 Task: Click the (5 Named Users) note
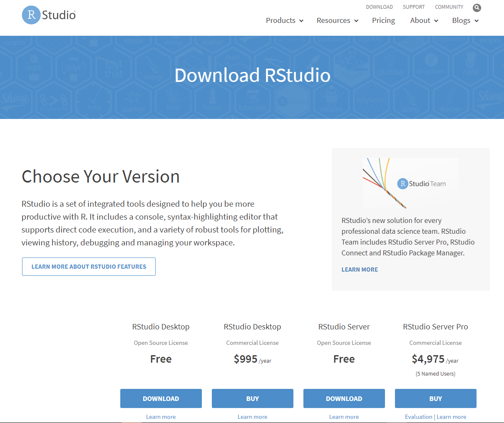tap(435, 374)
